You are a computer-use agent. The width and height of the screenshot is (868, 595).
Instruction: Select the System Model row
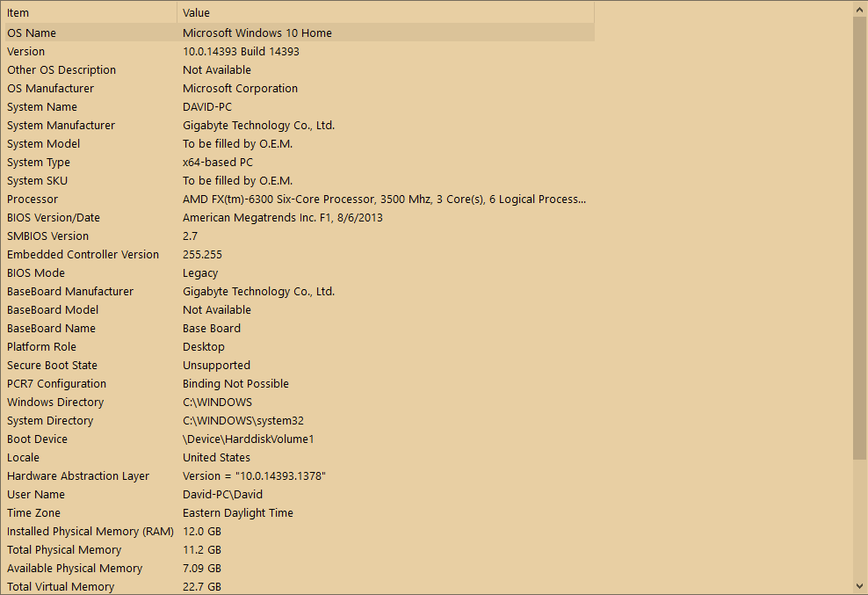300,143
